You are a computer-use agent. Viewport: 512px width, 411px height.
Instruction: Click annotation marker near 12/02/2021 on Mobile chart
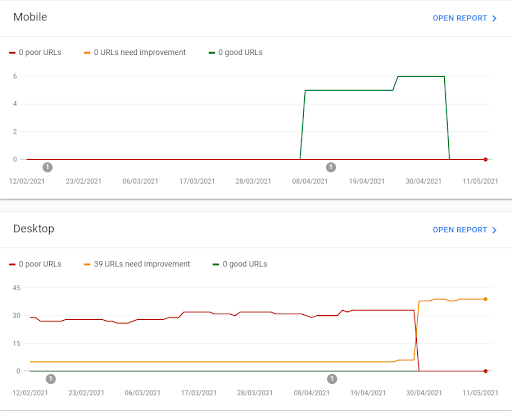pos(48,167)
